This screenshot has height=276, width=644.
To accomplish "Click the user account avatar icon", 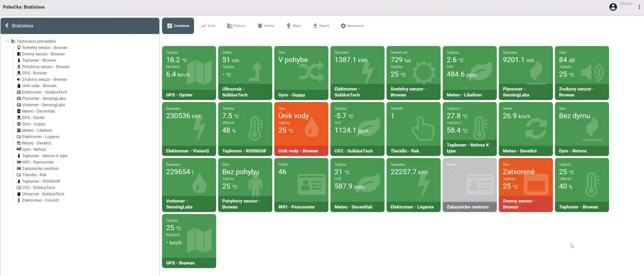I will [613, 7].
